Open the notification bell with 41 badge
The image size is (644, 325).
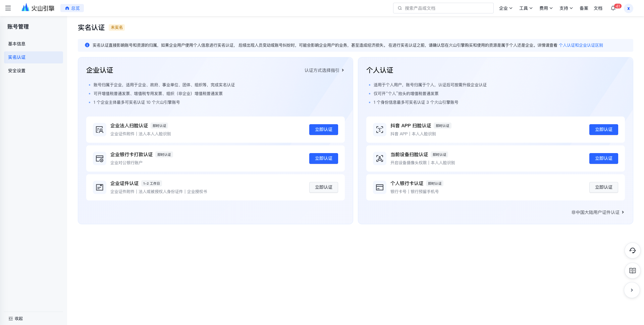[x=614, y=8]
